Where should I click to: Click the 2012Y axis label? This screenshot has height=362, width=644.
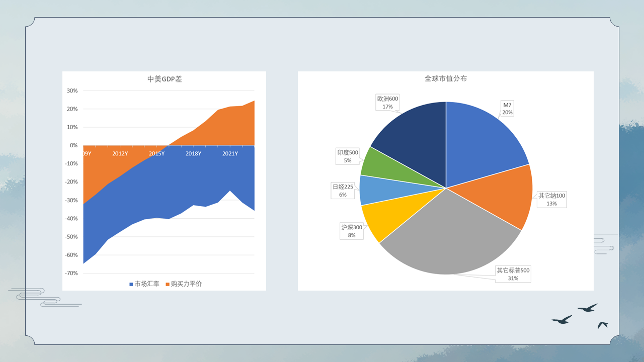pos(120,153)
